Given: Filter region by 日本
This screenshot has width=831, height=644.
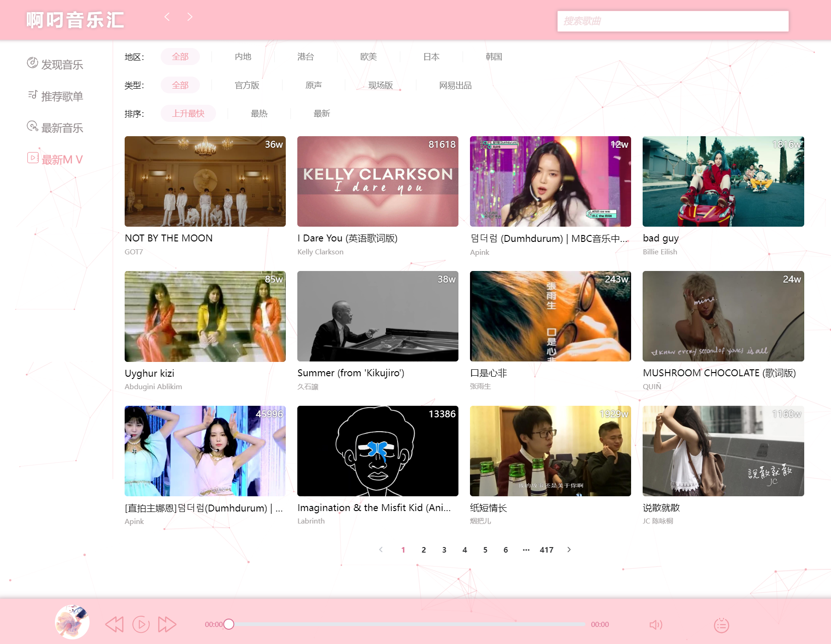Looking at the screenshot, I should coord(431,57).
